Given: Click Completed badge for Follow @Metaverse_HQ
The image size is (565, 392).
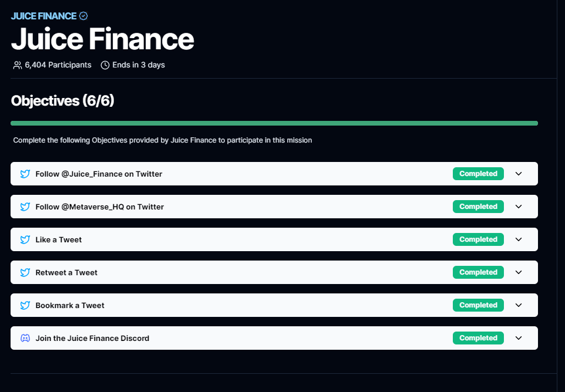Looking at the screenshot, I should click(x=478, y=207).
